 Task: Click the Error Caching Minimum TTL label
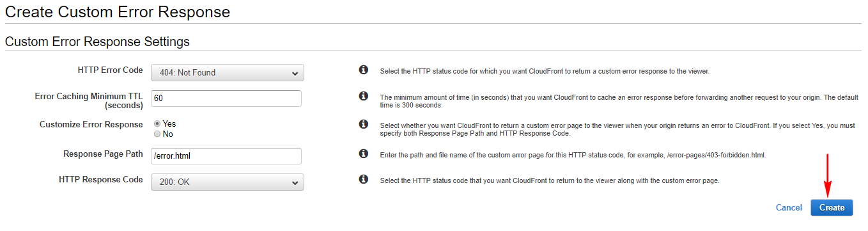coord(89,100)
